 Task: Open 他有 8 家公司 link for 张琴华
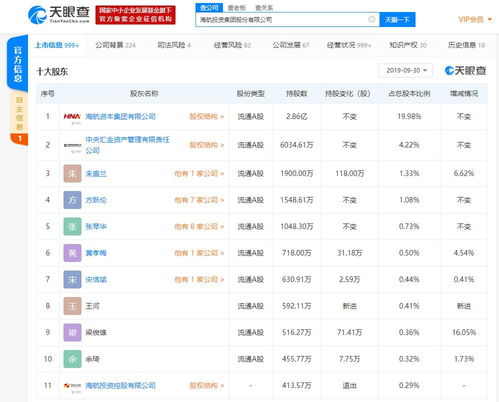pyautogui.click(x=199, y=227)
